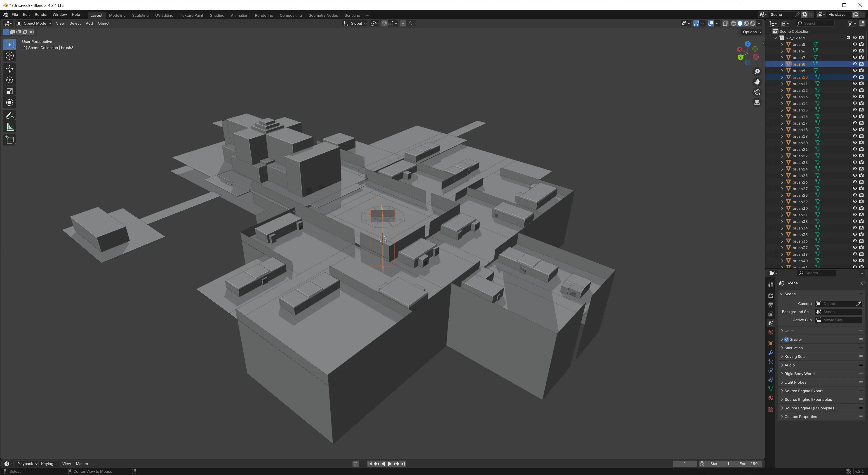The image size is (868, 475).
Task: Click the pan view hand icon
Action: coord(757,82)
